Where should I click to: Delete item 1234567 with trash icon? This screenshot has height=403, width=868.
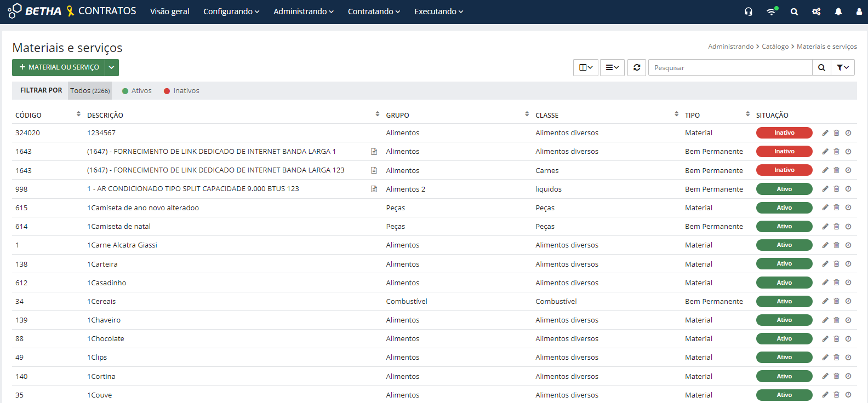click(837, 133)
